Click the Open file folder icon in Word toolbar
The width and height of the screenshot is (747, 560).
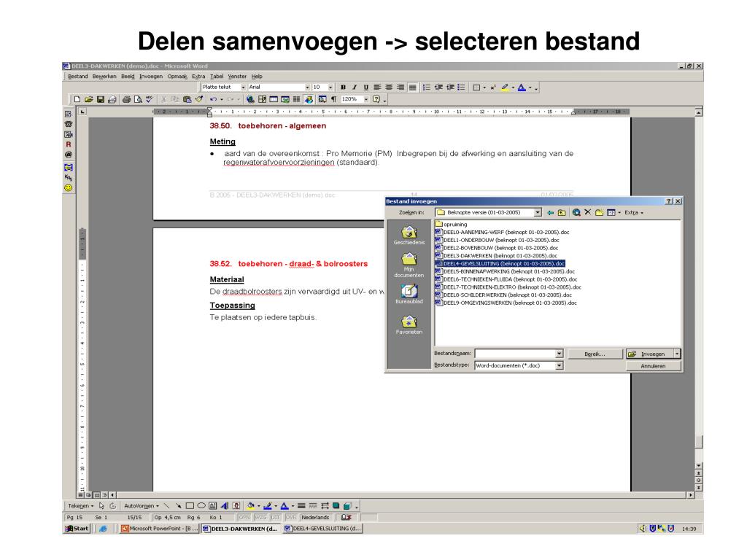88,99
